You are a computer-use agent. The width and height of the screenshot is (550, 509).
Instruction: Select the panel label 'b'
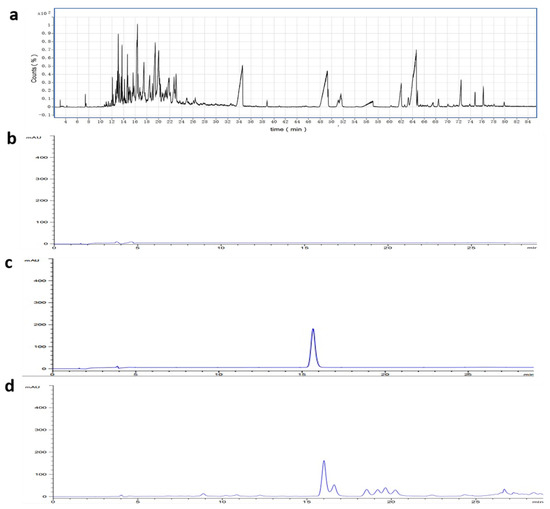click(12, 139)
